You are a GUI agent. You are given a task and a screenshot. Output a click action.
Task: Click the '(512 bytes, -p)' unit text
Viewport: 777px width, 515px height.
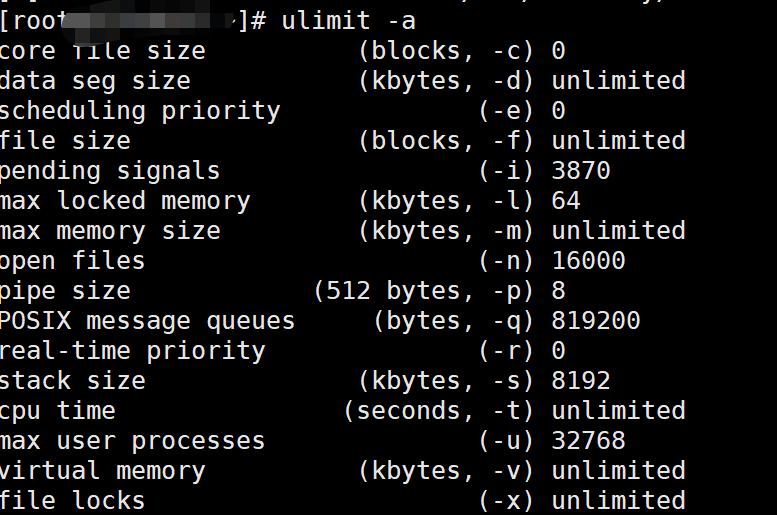click(x=425, y=290)
